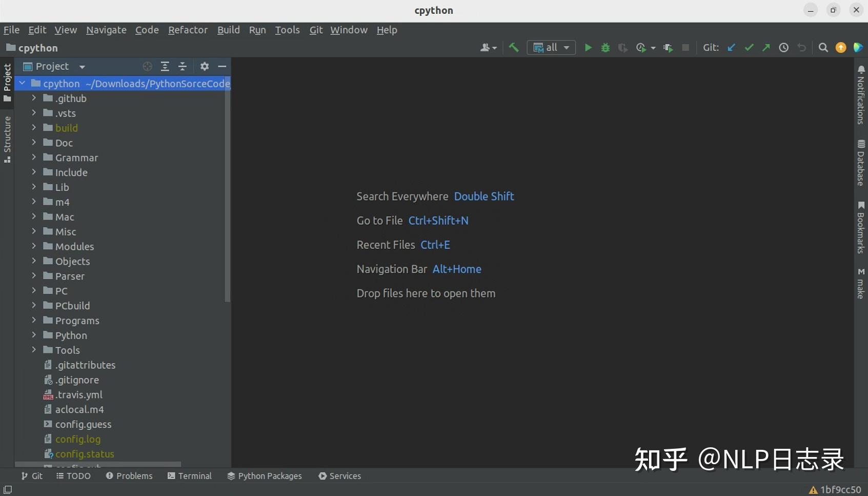Click the Attach to Process icon

coord(668,48)
